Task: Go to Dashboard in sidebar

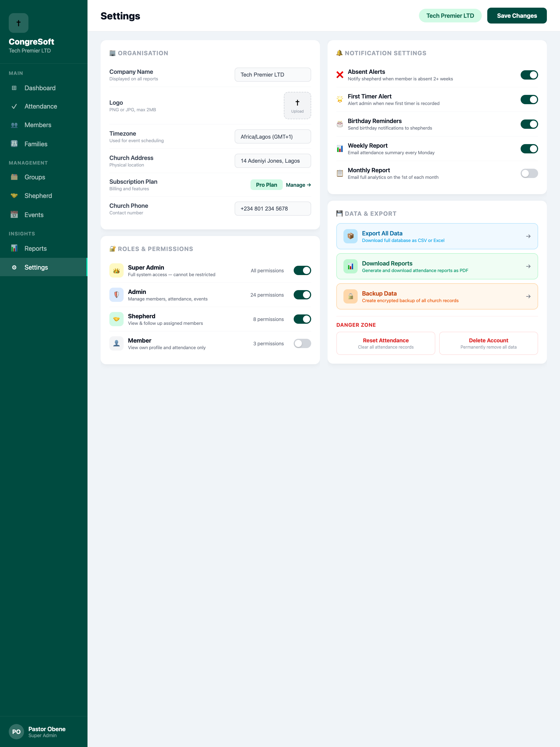Action: tap(43, 88)
